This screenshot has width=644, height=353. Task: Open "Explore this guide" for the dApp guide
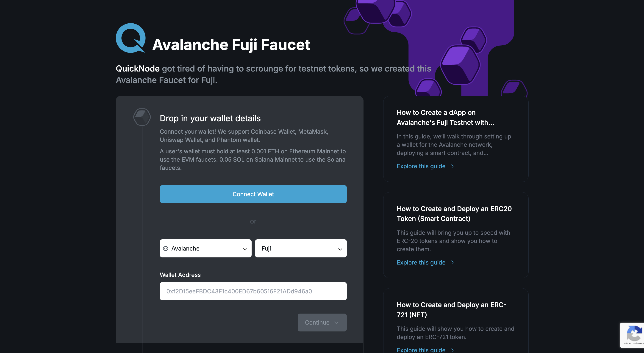coord(421,166)
